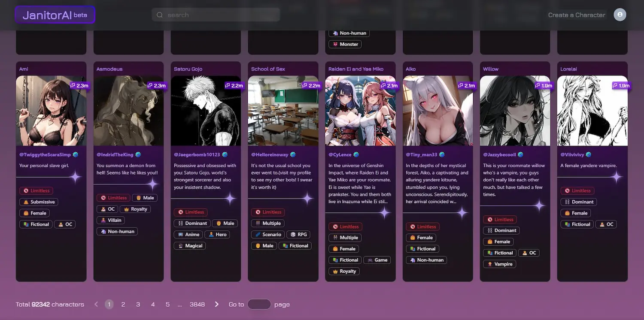Open the Raiden Ei and Yae Miko image
The image size is (644, 320).
click(x=360, y=111)
